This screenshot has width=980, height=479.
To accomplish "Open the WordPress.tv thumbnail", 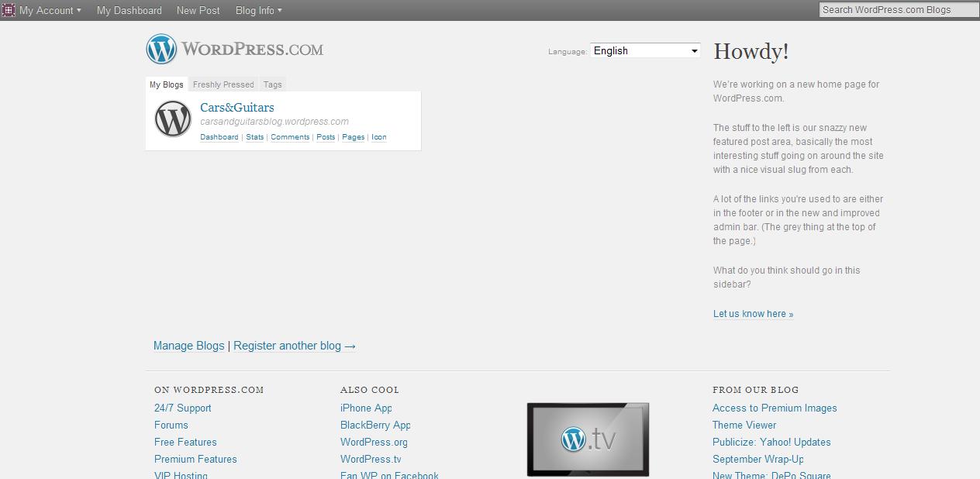I will coord(588,439).
